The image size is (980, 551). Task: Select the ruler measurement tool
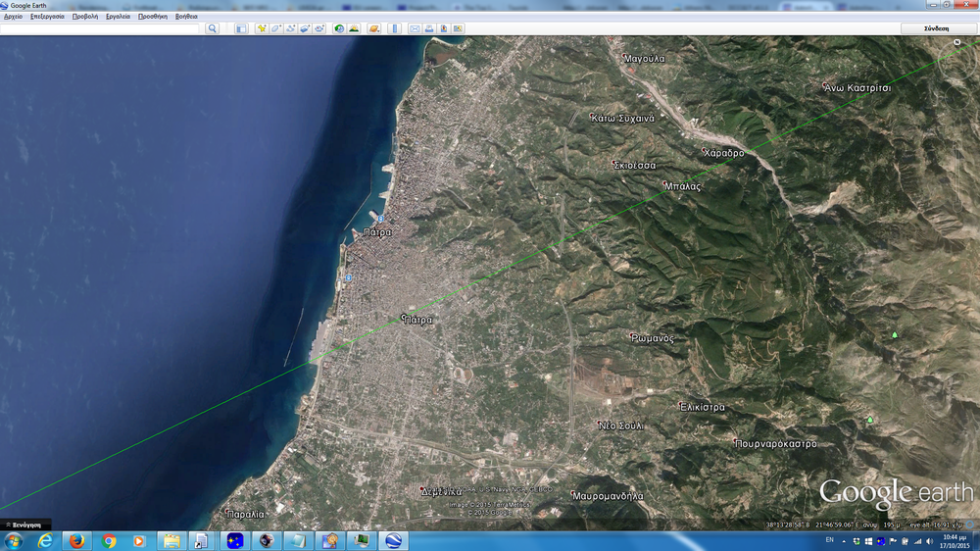tap(395, 28)
